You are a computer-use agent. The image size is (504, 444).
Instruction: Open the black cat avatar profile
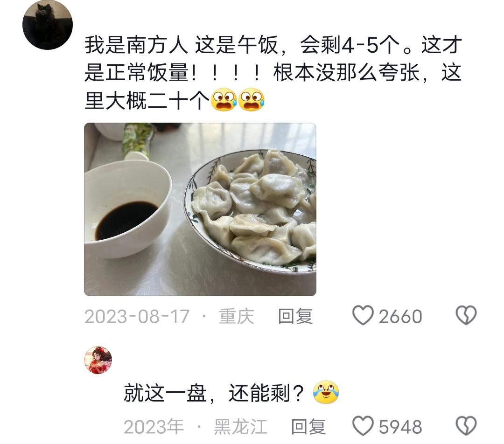[48, 25]
